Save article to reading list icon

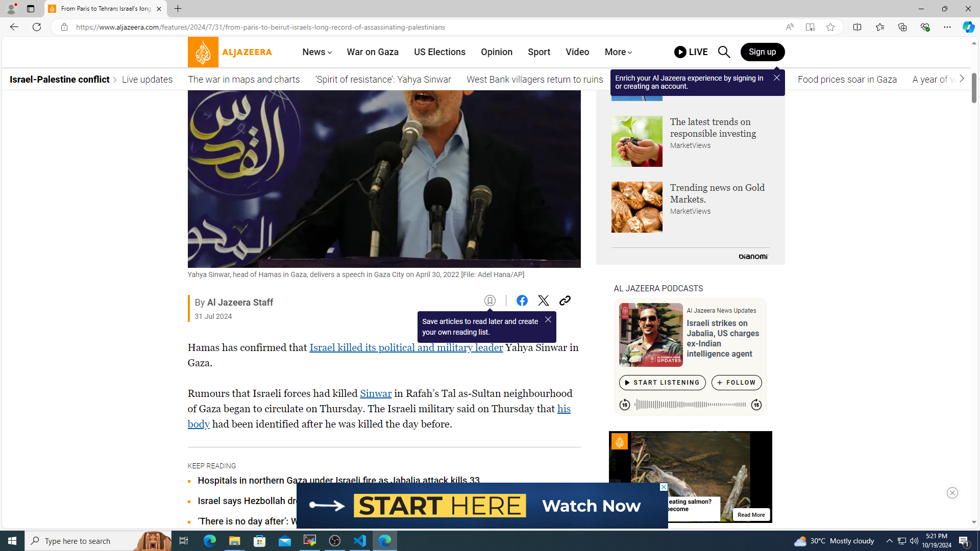(x=490, y=300)
